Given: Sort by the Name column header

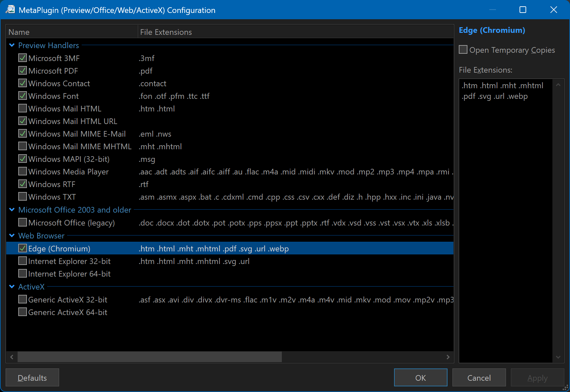Looking at the screenshot, I should [x=72, y=32].
